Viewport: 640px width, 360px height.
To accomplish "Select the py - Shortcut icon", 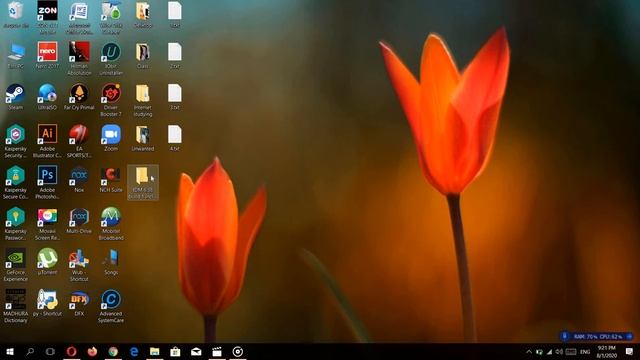I will pos(47,303).
